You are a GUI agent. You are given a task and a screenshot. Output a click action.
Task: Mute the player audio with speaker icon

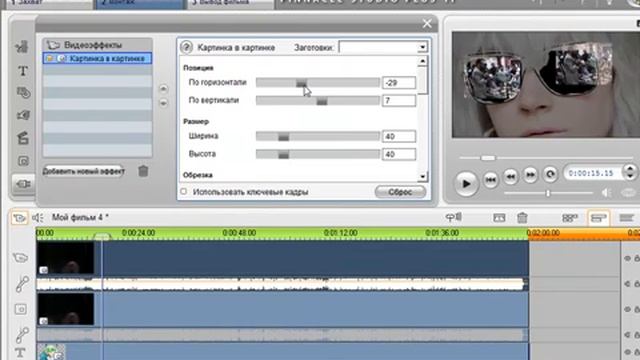click(605, 193)
